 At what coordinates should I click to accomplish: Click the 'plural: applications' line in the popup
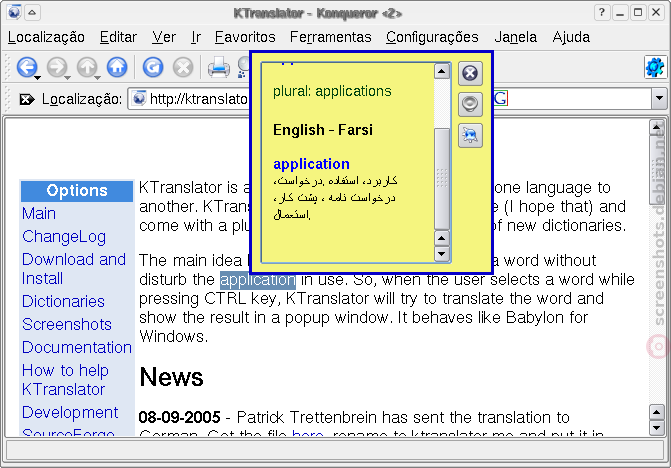tap(332, 91)
